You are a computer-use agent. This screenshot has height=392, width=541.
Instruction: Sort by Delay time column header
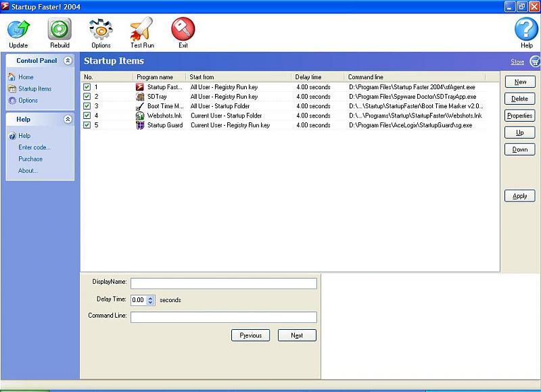318,77
